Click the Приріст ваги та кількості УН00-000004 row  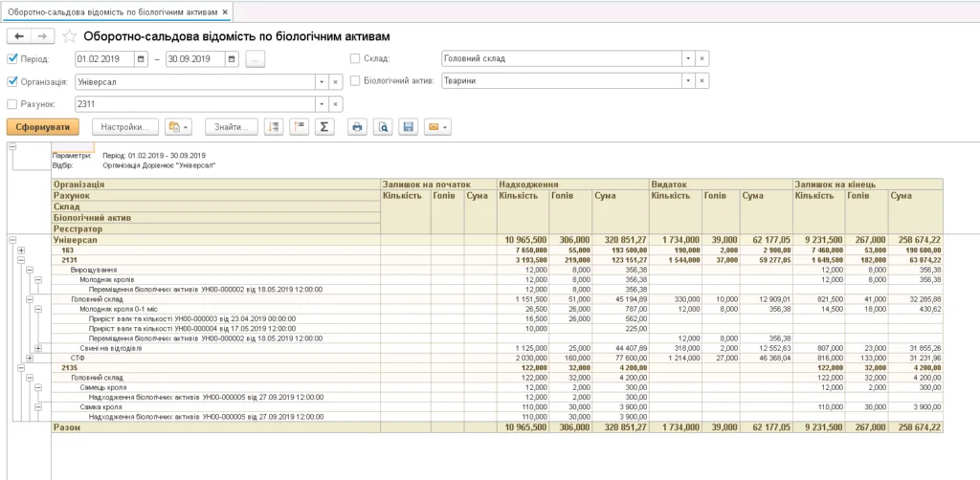click(191, 328)
